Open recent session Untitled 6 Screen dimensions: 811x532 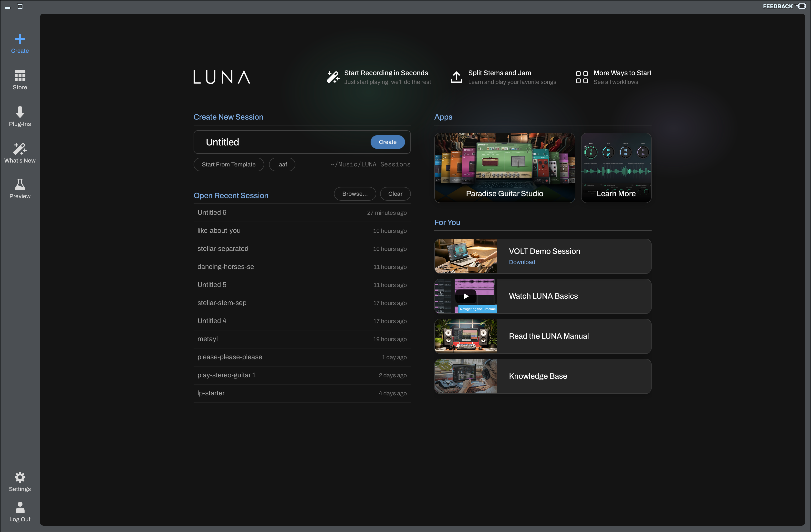(x=302, y=213)
